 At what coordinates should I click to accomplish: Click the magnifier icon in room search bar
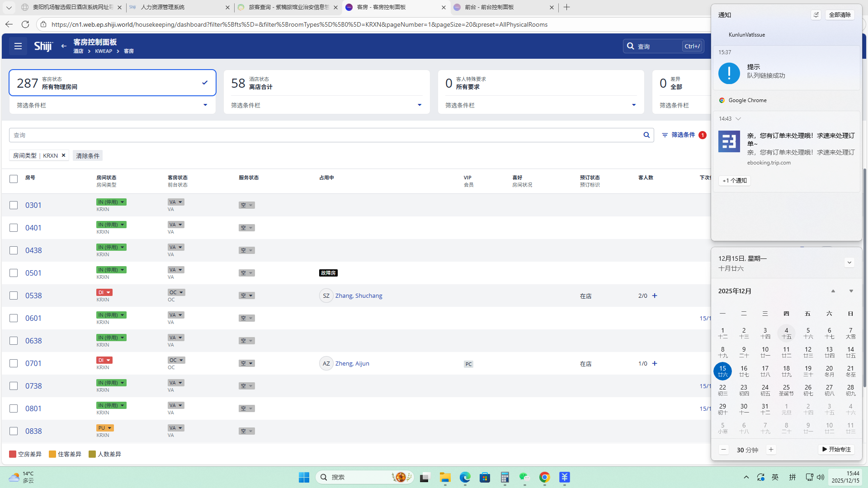coord(646,135)
